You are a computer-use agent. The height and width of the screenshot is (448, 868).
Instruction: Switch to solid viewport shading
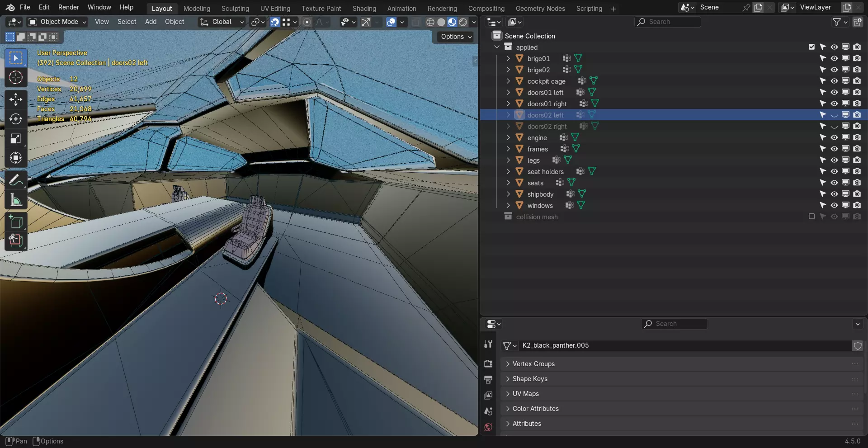click(x=441, y=22)
